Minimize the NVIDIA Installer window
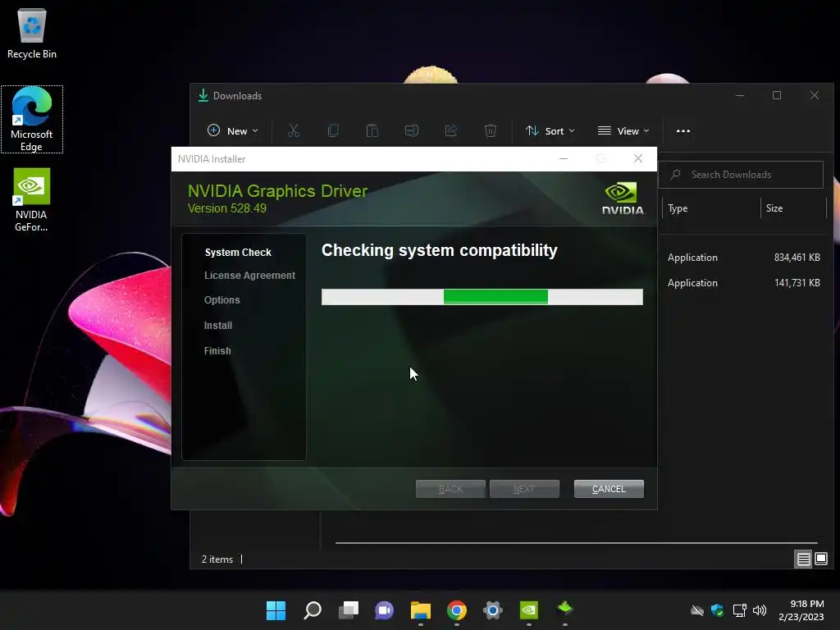The width and height of the screenshot is (840, 630). tap(563, 158)
